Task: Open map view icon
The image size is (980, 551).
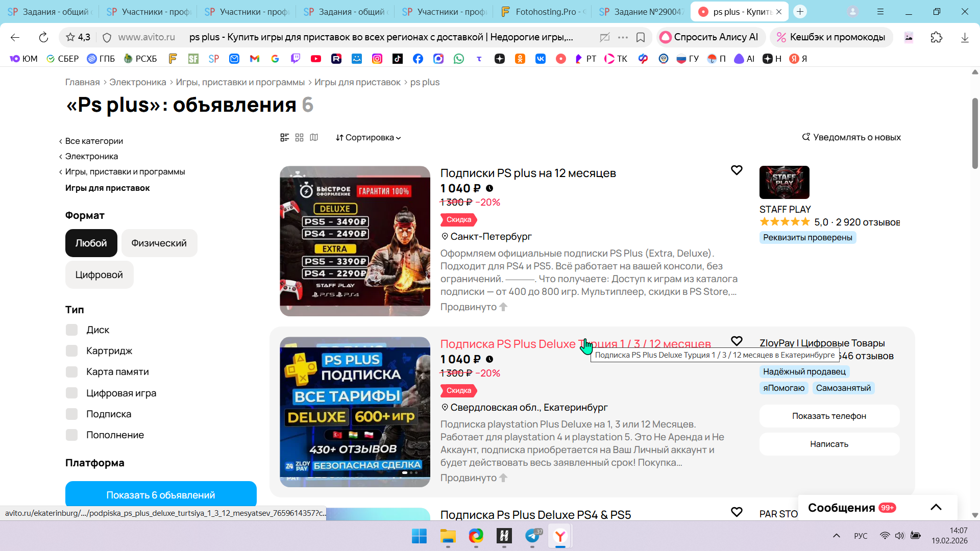Action: (314, 138)
